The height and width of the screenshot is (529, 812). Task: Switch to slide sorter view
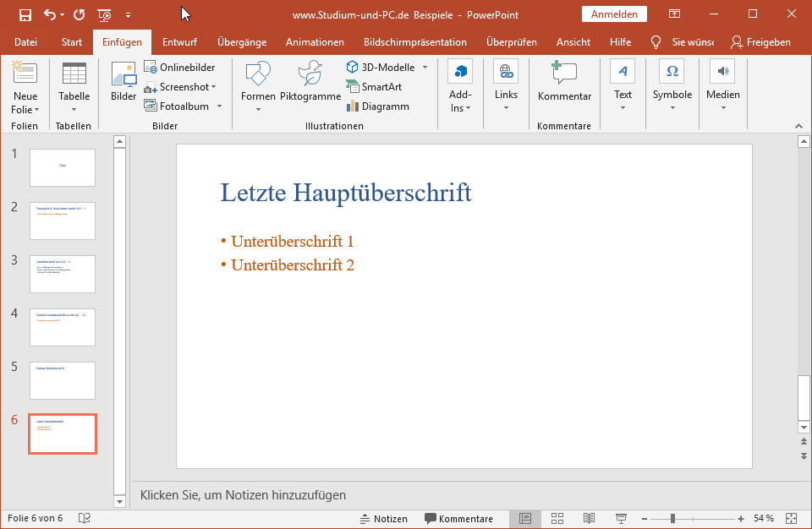coord(557,519)
